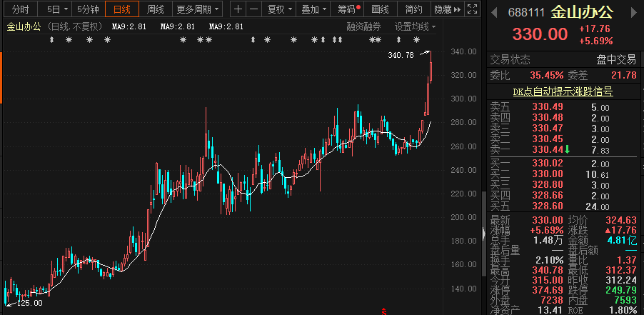Screen dimensions: 644x315
Task: Toggle the 简约 simplified view mode
Action: click(413, 9)
